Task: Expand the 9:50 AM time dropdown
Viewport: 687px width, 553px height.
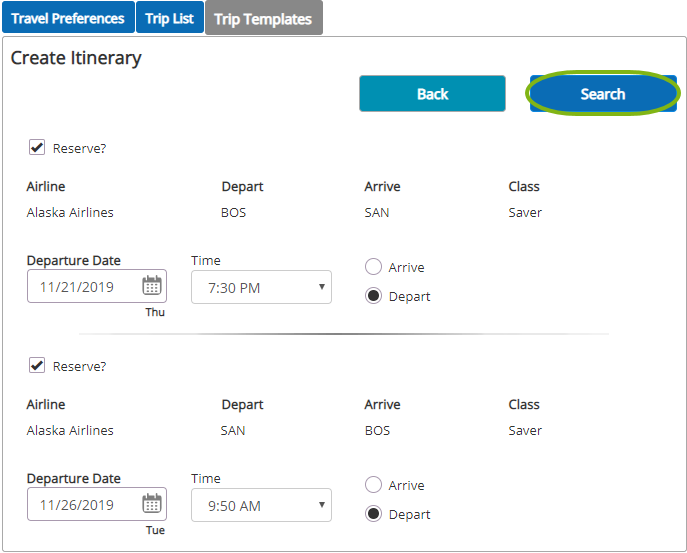Action: tap(261, 505)
